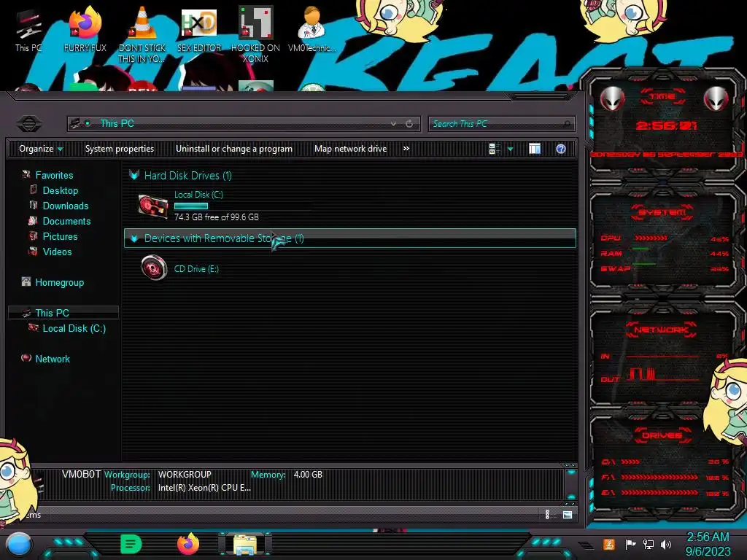The width and height of the screenshot is (747, 560).
Task: Open System properties
Action: pyautogui.click(x=120, y=149)
